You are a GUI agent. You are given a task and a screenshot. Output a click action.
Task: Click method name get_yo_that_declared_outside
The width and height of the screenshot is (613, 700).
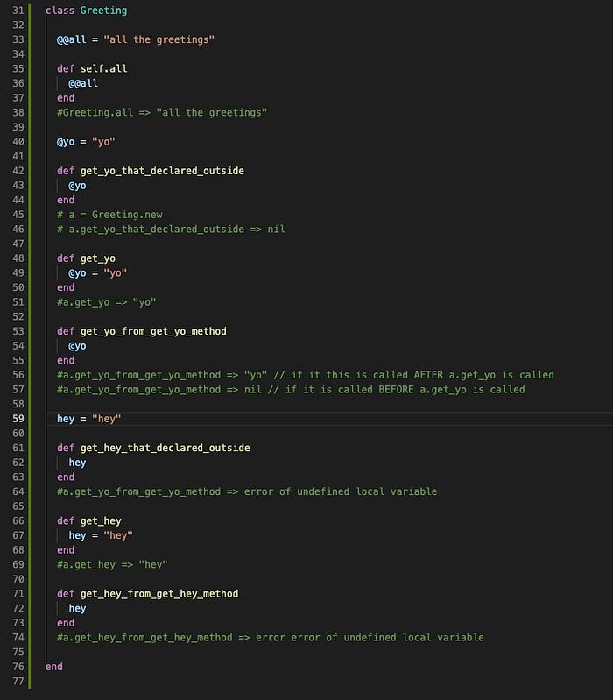tap(162, 171)
